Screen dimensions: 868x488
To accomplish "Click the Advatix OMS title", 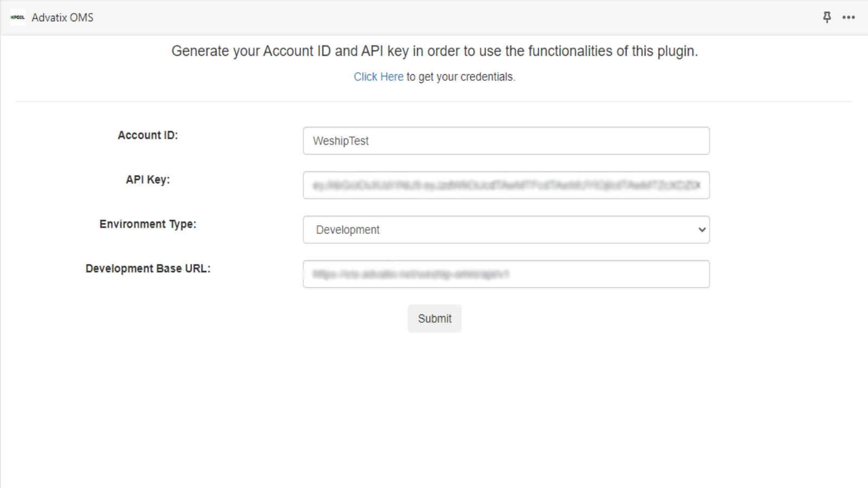I will point(62,17).
